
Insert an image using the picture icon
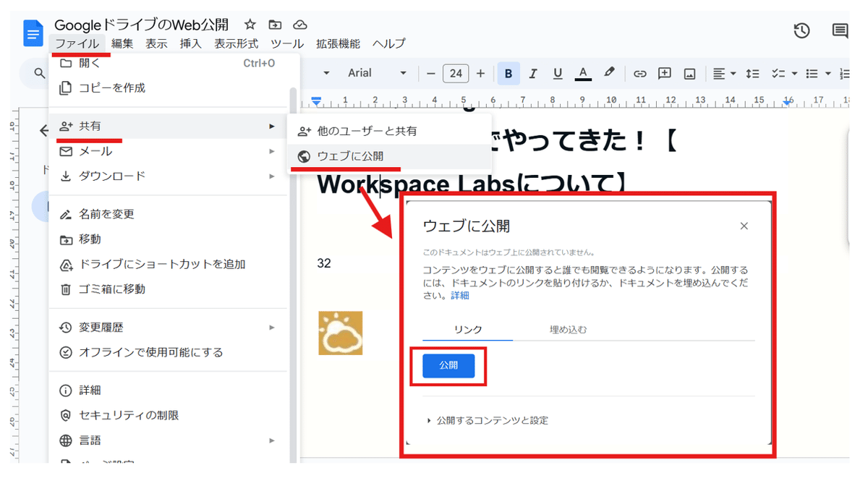coord(689,73)
